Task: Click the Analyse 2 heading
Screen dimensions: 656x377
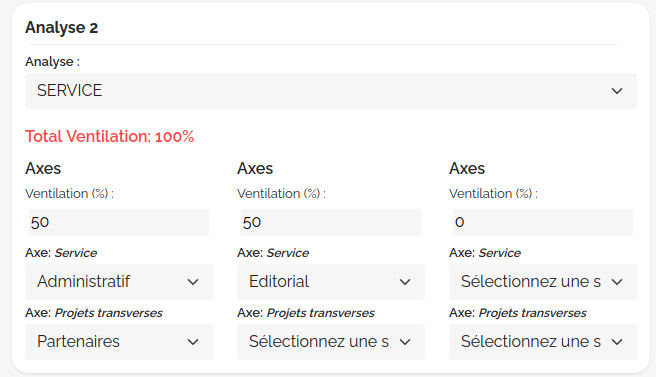Action: click(x=62, y=28)
